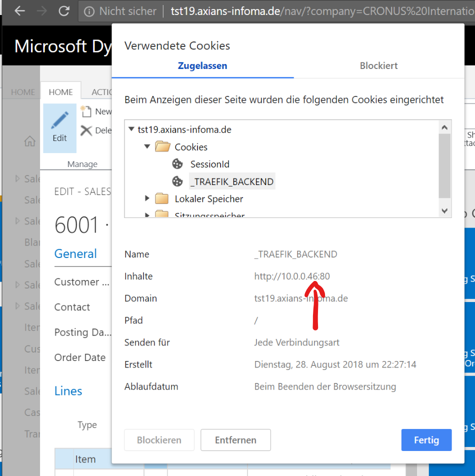Click the Microsoft Dynamics header title
This screenshot has height=476, width=475.
tap(63, 46)
